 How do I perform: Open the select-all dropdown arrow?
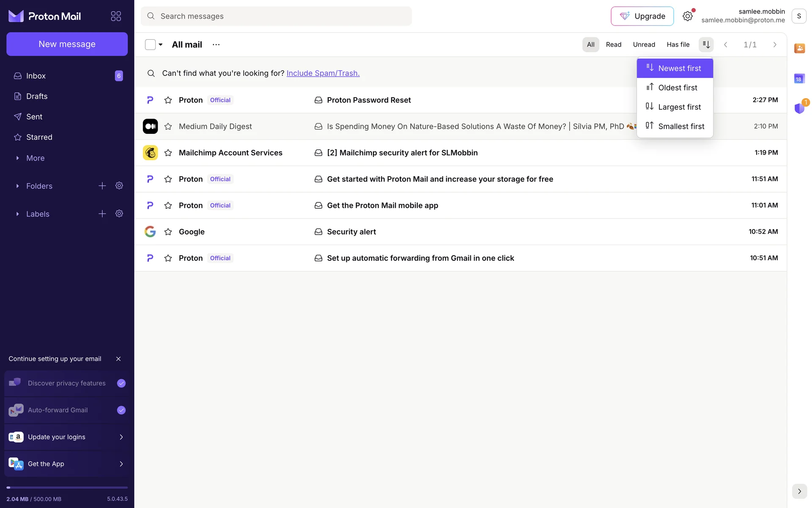pos(161,44)
